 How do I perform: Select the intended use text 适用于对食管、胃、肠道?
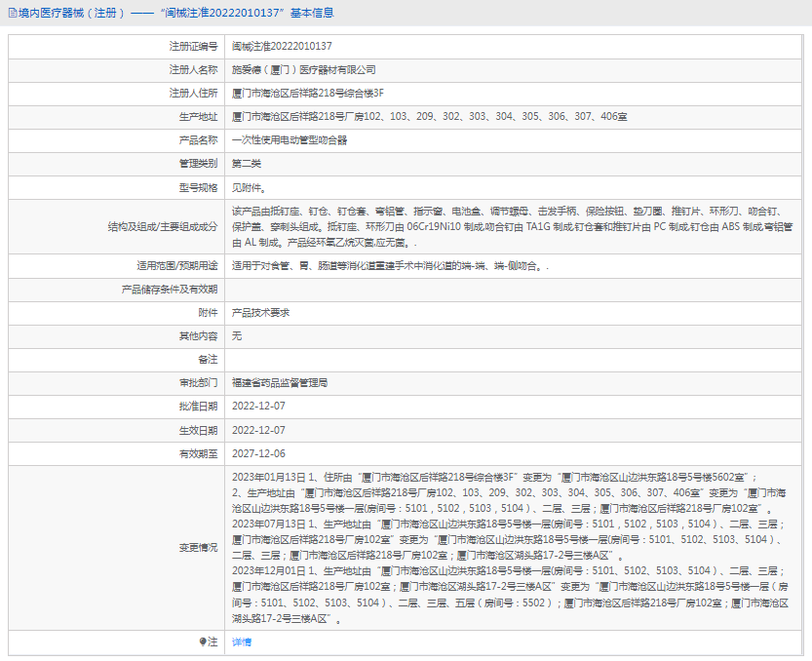coord(390,266)
